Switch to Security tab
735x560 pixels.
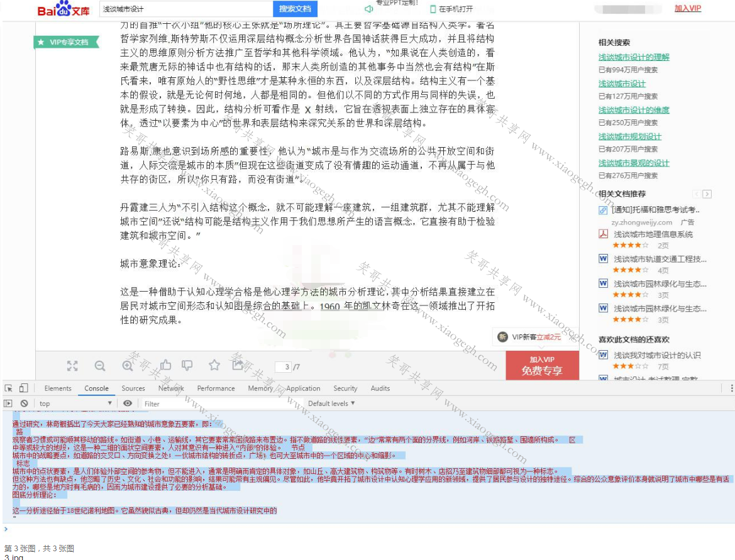click(345, 388)
